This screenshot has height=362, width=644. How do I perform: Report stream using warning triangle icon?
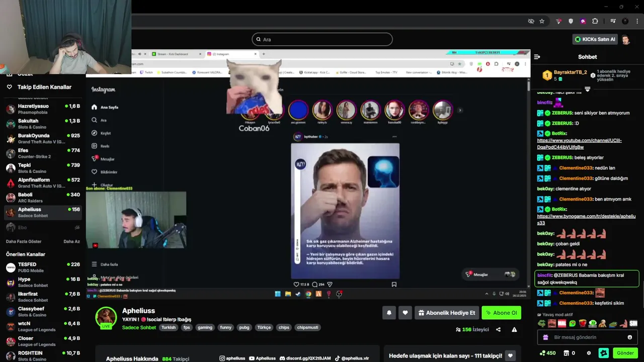coord(514,330)
